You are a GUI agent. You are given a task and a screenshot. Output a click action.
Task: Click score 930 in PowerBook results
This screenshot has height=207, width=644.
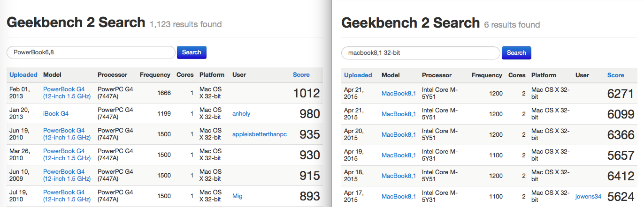(x=310, y=155)
